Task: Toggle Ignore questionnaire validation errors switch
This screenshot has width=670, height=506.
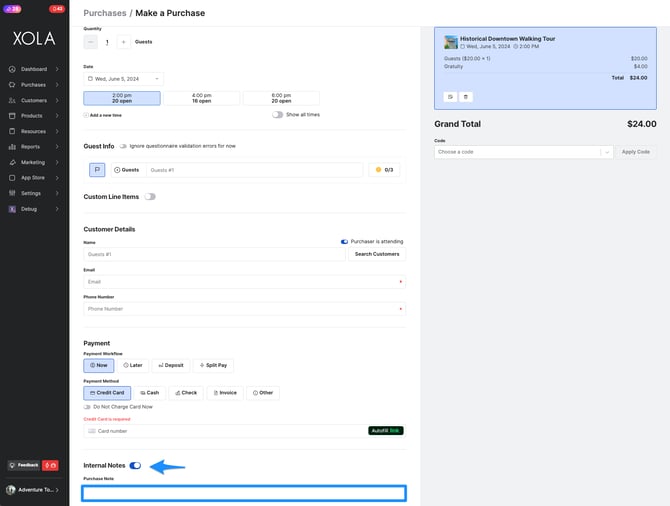Action: coord(123,146)
